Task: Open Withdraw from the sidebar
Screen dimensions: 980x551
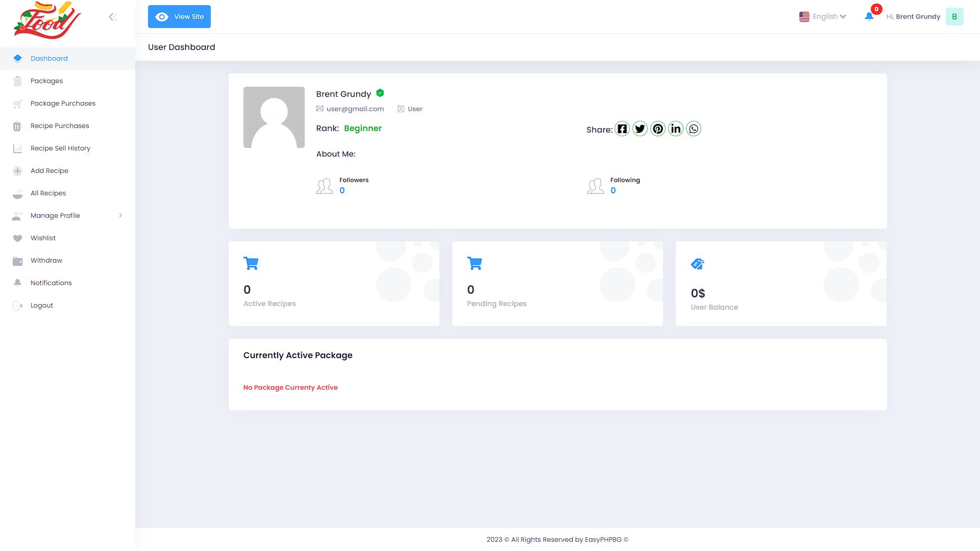Action: point(46,260)
